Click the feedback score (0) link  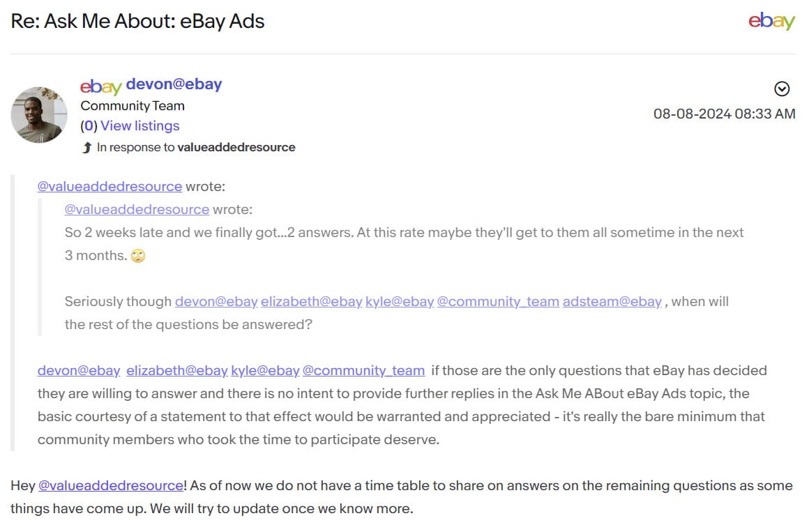[x=89, y=126]
